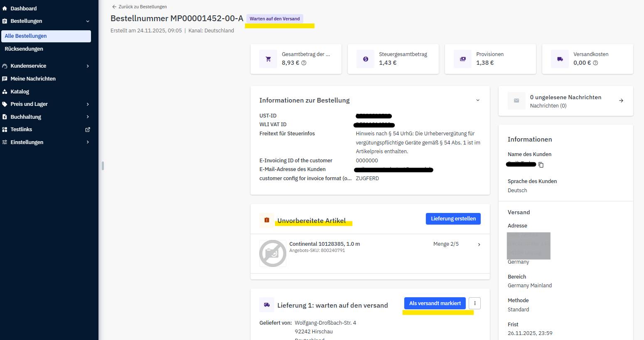This screenshot has width=644, height=340.
Task: Click the Testlinks external link icon
Action: pos(88,130)
